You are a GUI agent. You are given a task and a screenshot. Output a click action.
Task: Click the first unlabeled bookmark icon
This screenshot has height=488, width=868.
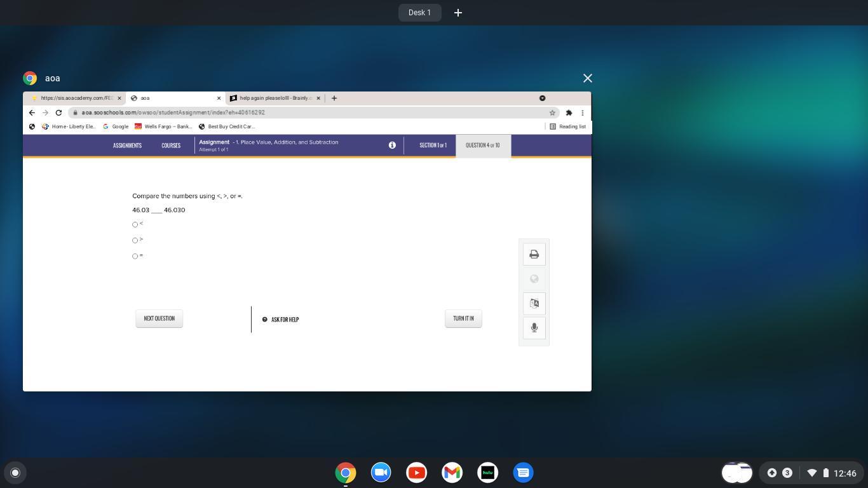32,126
